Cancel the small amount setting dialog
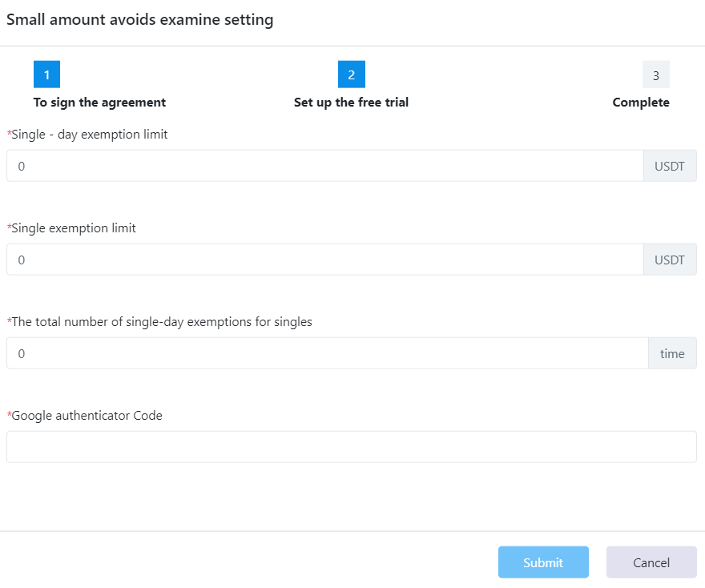Screen dimensions: 705x588 click(x=651, y=562)
